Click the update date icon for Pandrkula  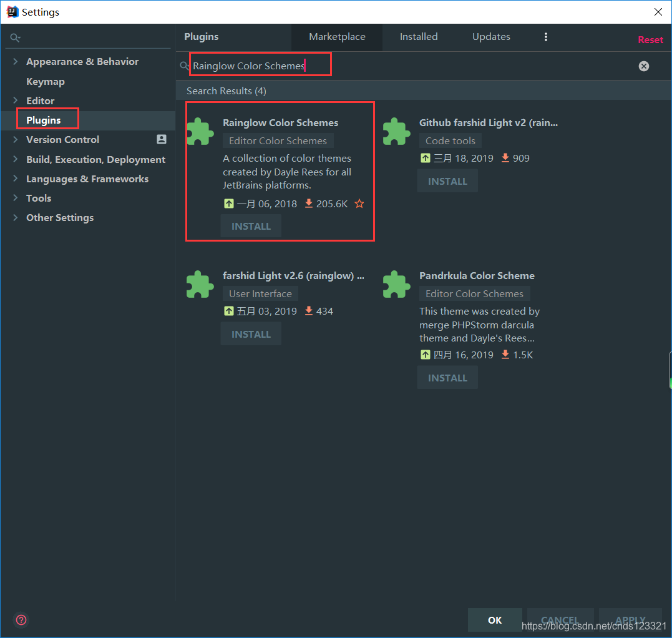[x=425, y=355]
